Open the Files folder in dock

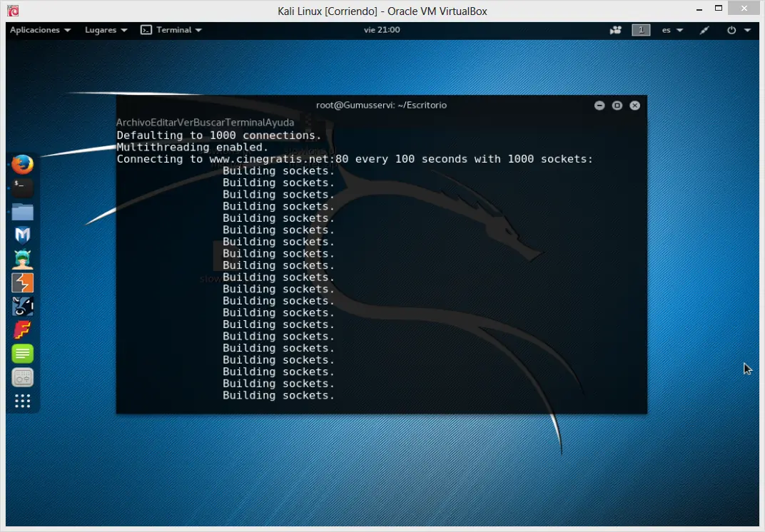tap(22, 212)
